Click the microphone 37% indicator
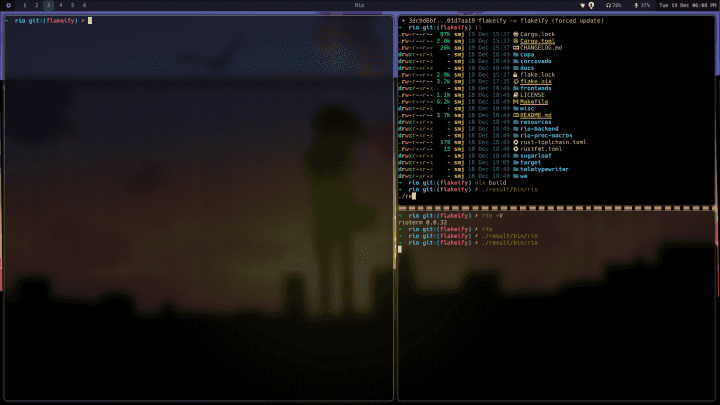 click(x=642, y=6)
